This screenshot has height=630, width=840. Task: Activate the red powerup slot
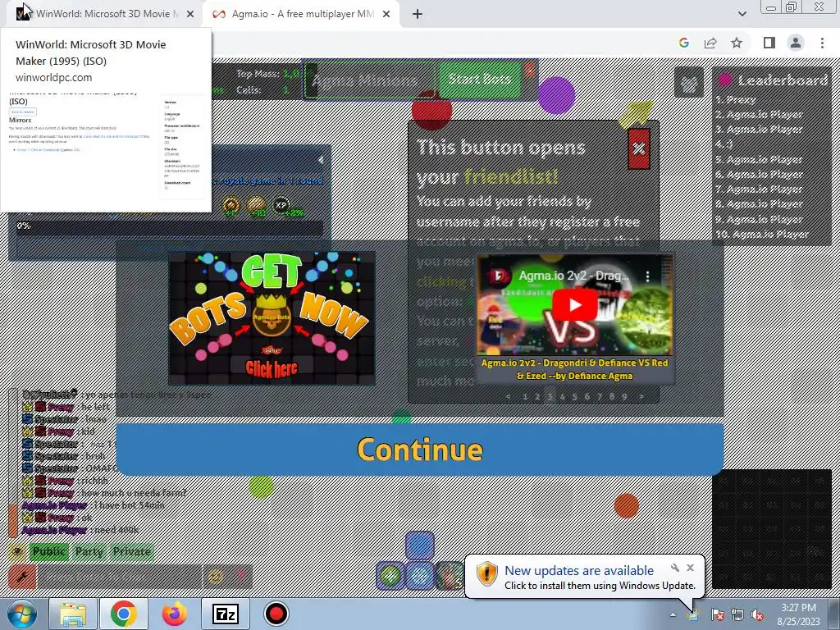click(x=449, y=576)
